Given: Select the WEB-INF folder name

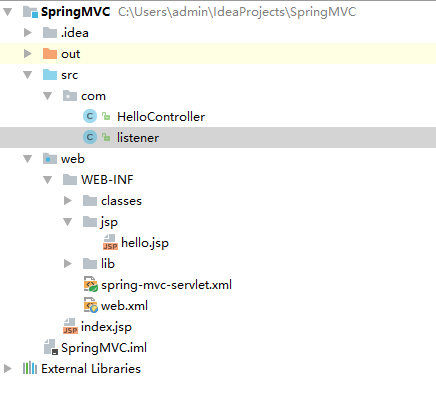Looking at the screenshot, I should point(107,180).
